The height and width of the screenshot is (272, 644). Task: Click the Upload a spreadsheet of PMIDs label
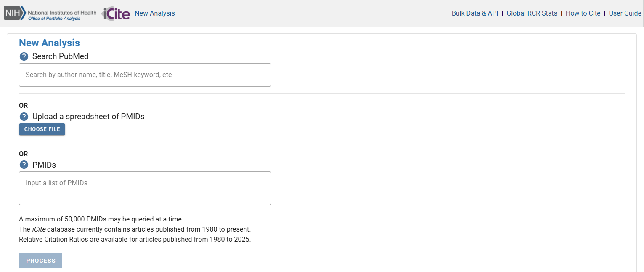(x=88, y=116)
